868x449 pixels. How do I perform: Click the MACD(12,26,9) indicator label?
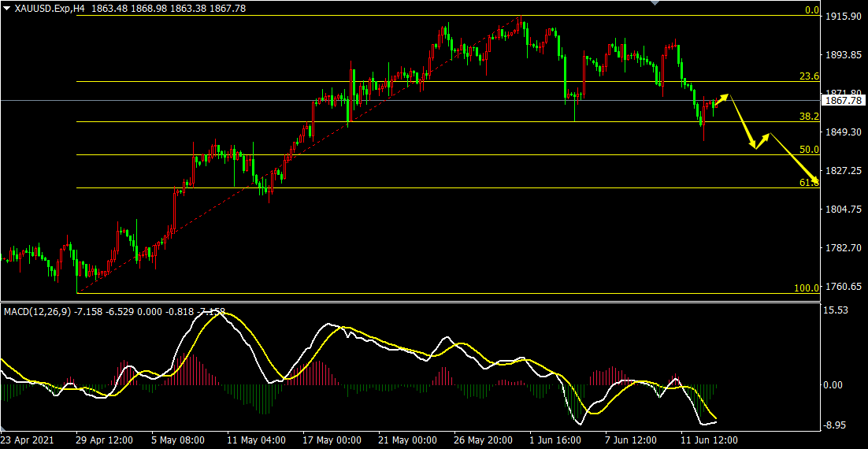point(37,312)
